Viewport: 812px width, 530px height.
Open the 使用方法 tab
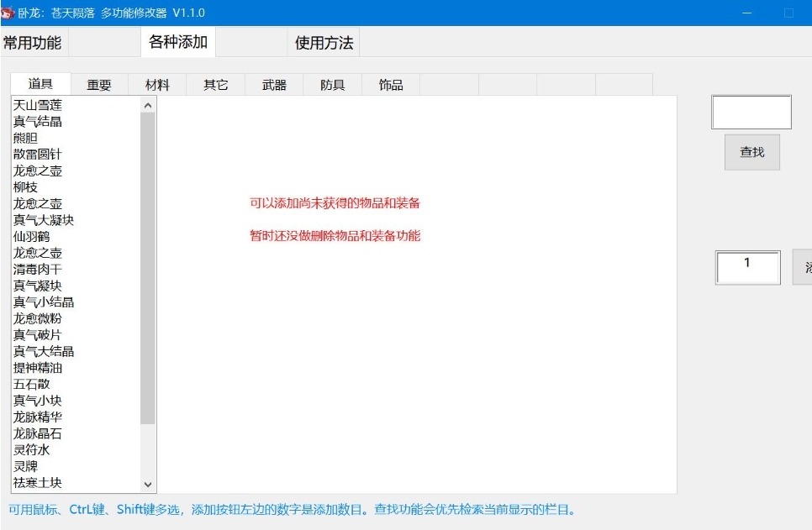(324, 43)
